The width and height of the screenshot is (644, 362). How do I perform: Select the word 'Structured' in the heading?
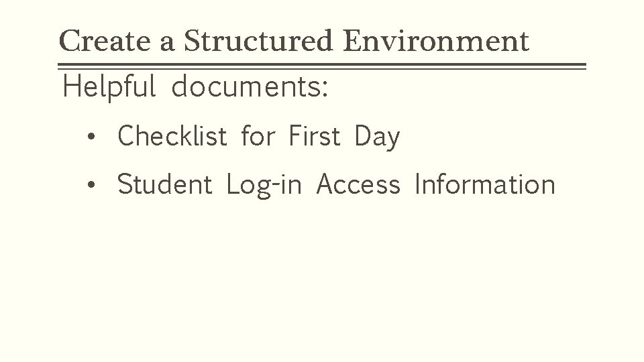258,41
